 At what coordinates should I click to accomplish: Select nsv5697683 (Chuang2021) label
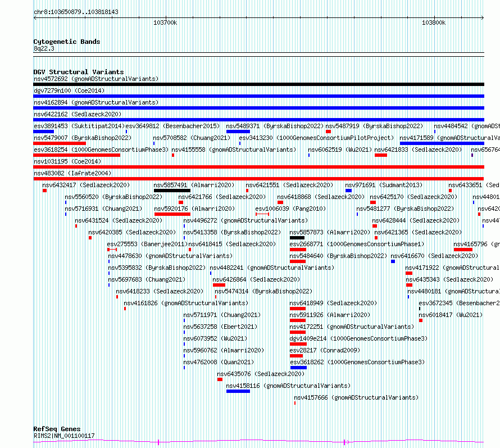click(147, 279)
